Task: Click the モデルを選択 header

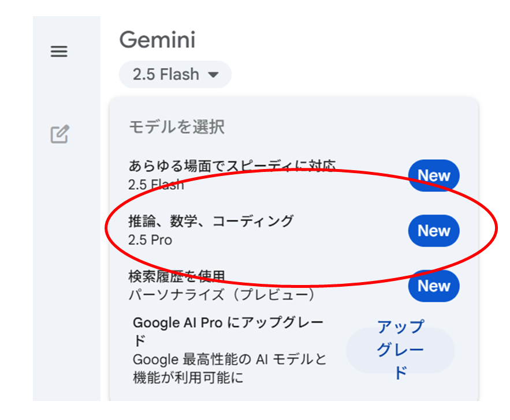Action: coord(177,126)
